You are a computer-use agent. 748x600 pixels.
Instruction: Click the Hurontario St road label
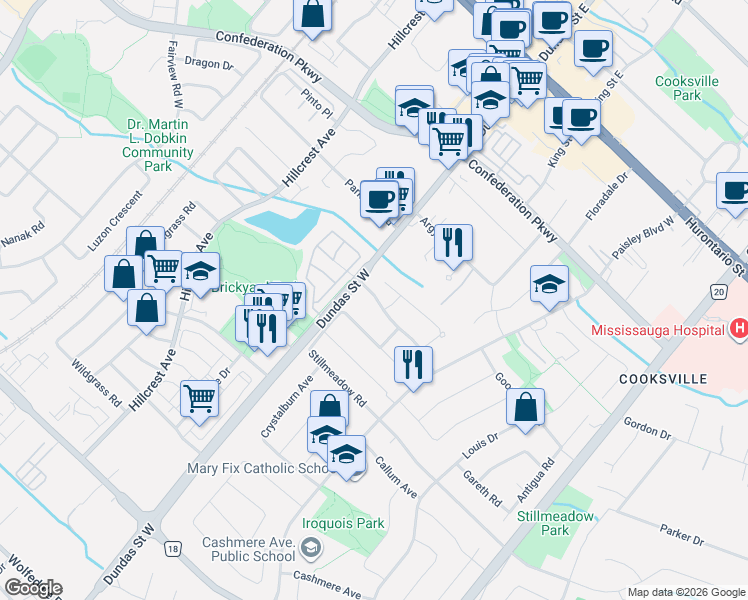pos(716,247)
